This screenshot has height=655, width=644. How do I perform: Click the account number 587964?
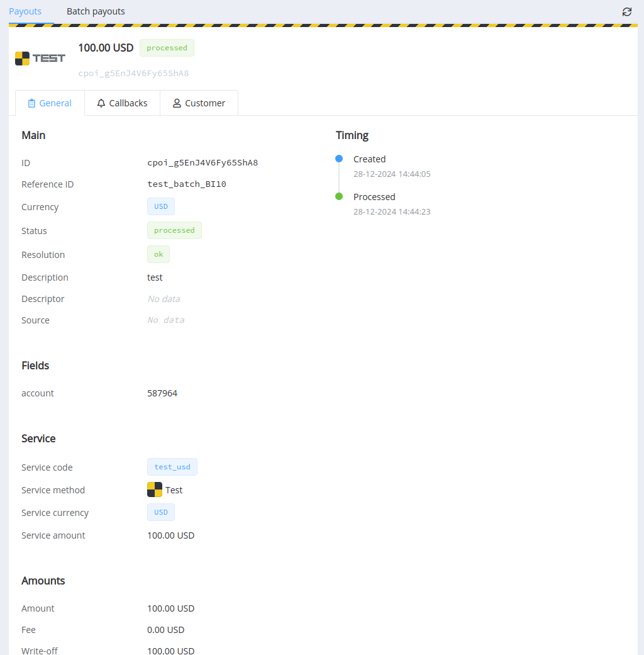[x=162, y=393]
